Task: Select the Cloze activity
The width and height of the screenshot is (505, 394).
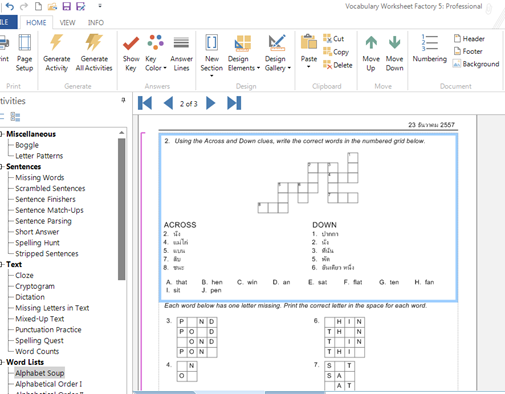Action: click(x=24, y=275)
